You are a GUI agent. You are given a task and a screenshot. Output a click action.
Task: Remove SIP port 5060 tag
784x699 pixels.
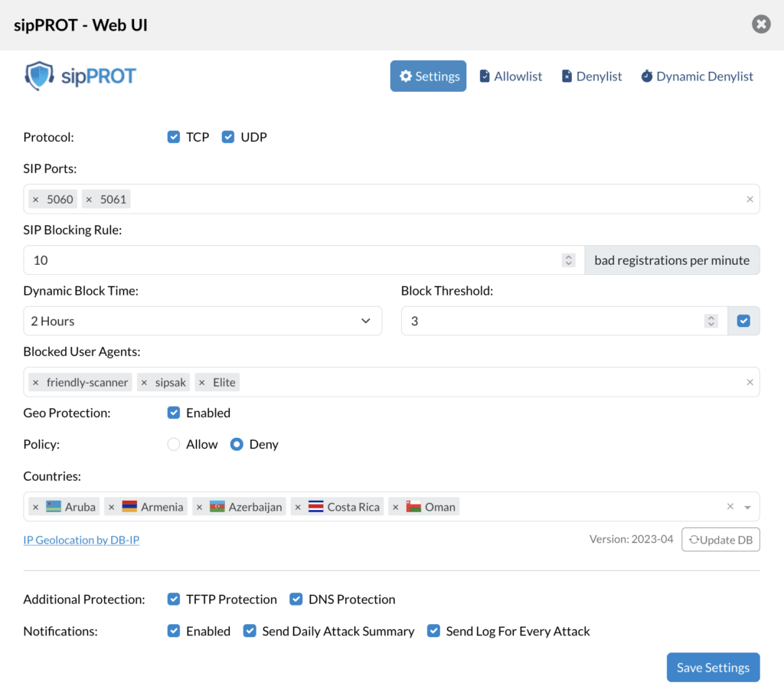[x=35, y=200]
